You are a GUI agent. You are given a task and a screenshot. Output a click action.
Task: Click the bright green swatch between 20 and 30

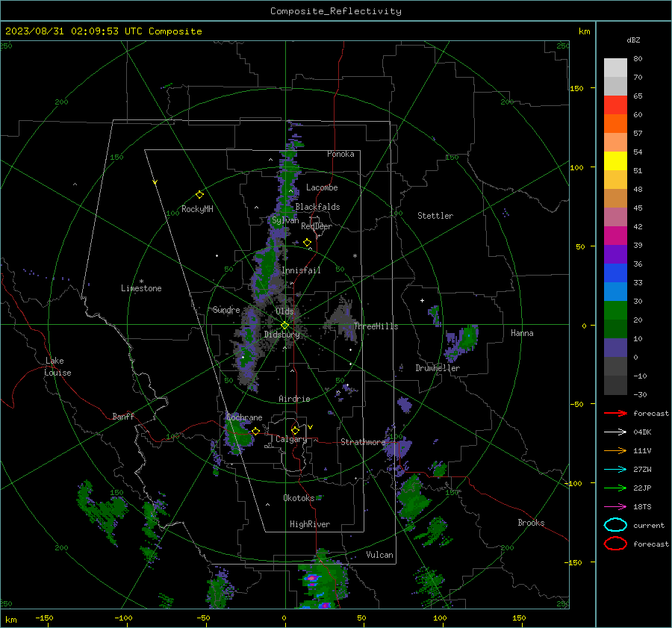point(615,311)
